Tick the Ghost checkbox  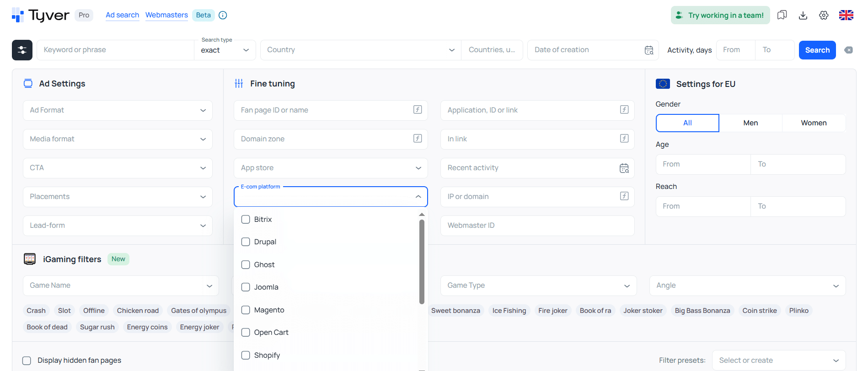246,264
